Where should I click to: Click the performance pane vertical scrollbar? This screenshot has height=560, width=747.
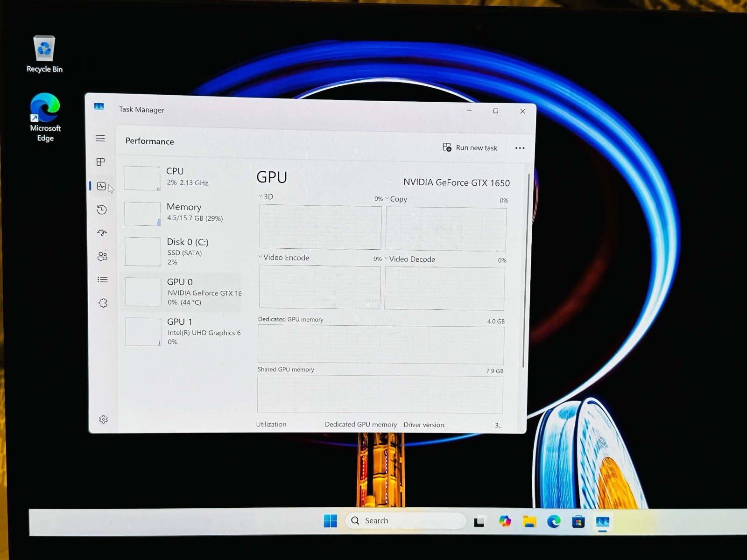(x=526, y=271)
